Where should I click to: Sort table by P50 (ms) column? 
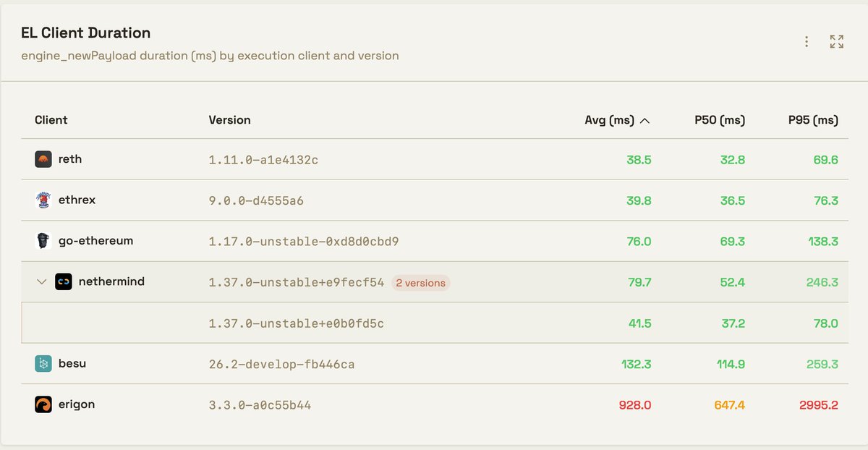(720, 120)
